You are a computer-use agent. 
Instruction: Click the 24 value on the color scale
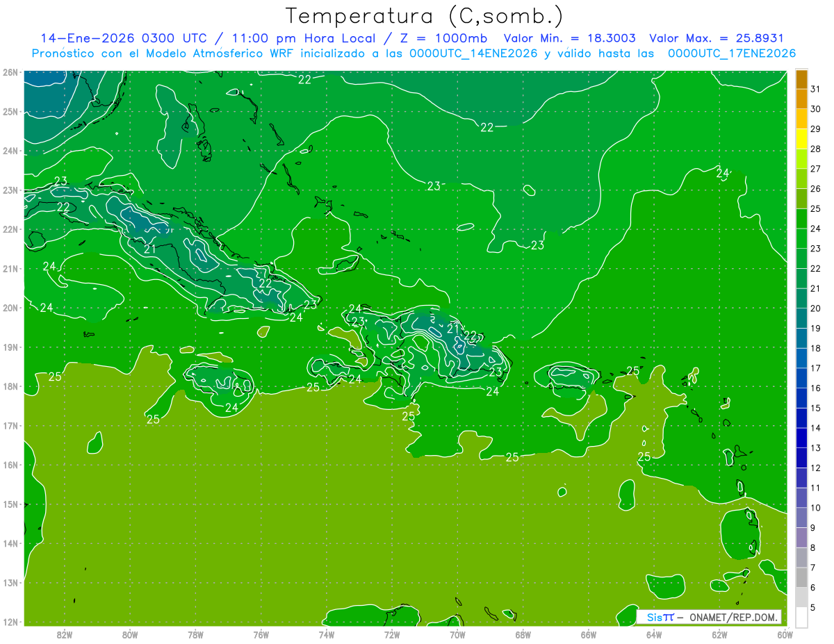pos(815,229)
